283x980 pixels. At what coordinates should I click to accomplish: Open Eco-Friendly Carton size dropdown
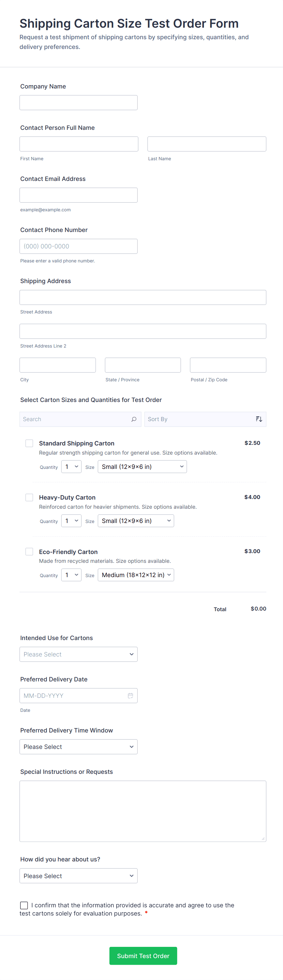click(x=136, y=575)
